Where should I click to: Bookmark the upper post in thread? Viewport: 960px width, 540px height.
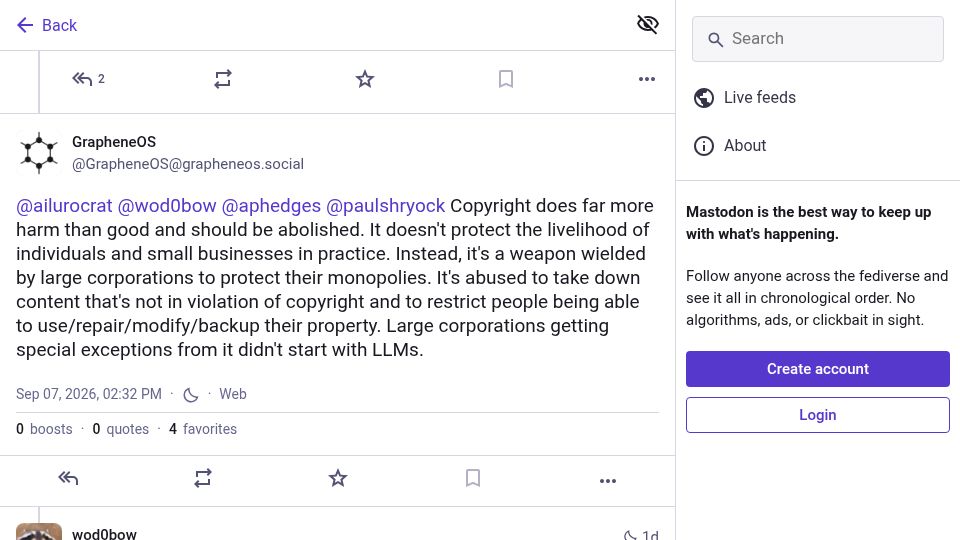506,79
